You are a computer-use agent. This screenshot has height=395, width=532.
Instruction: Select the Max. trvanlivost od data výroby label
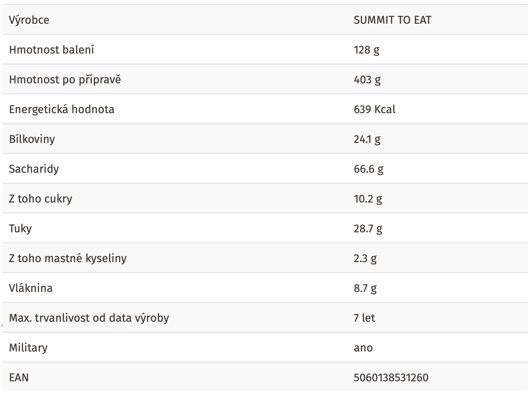click(89, 318)
